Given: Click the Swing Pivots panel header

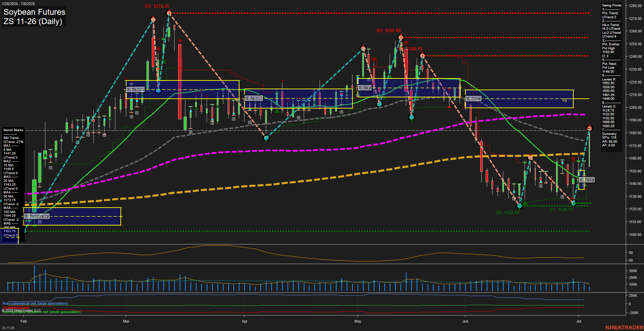Looking at the screenshot, I should [612, 5].
